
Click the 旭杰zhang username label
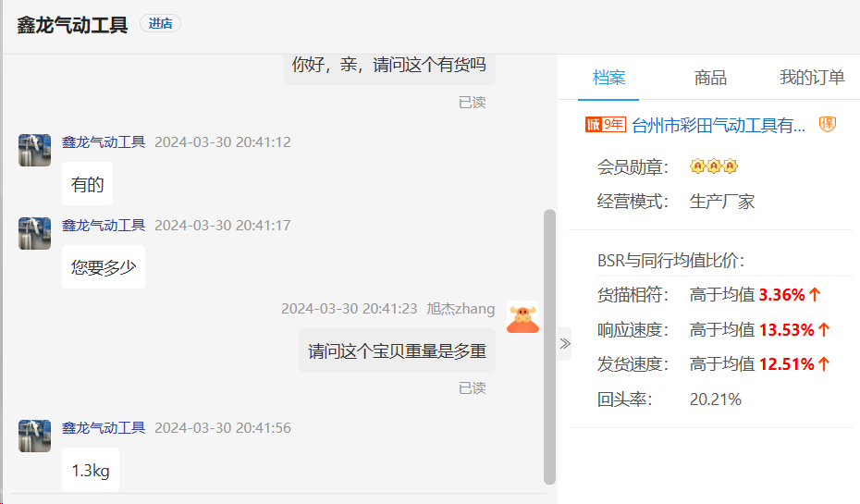461,309
